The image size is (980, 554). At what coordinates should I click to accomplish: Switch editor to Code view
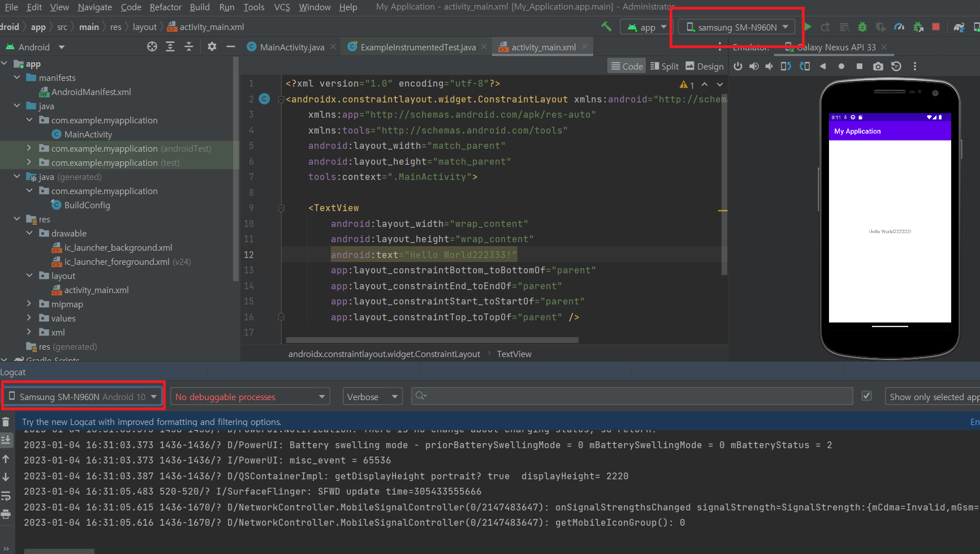627,66
